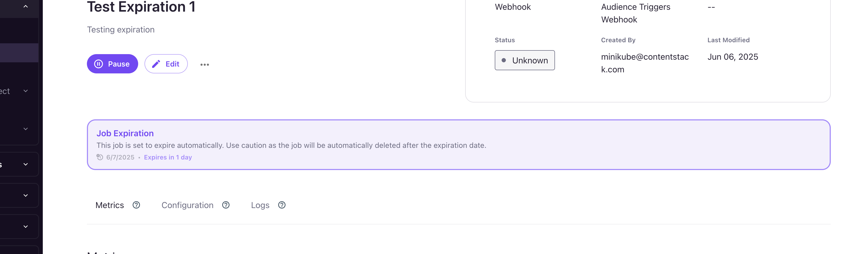Click the pause circle icon in Pause button
This screenshot has height=254, width=868.
tap(98, 64)
